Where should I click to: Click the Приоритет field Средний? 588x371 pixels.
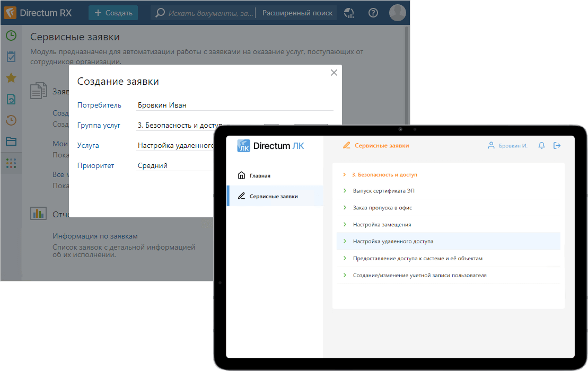pyautogui.click(x=175, y=166)
